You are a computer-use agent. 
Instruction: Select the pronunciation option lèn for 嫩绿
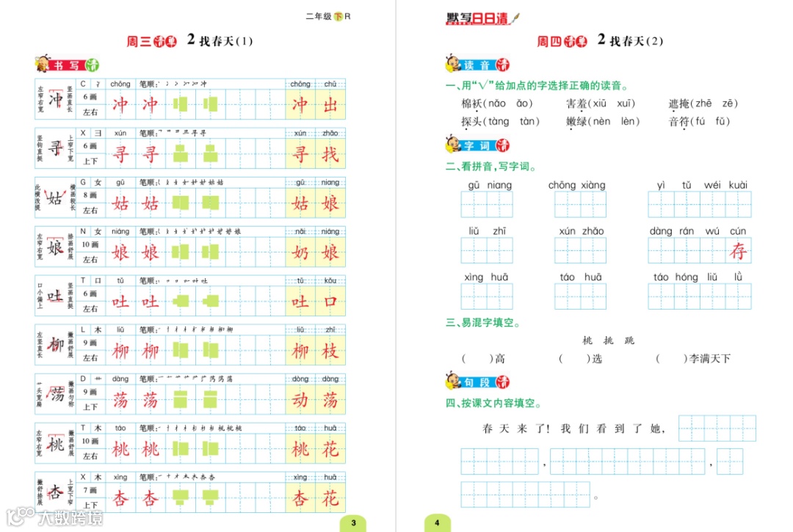(628, 122)
